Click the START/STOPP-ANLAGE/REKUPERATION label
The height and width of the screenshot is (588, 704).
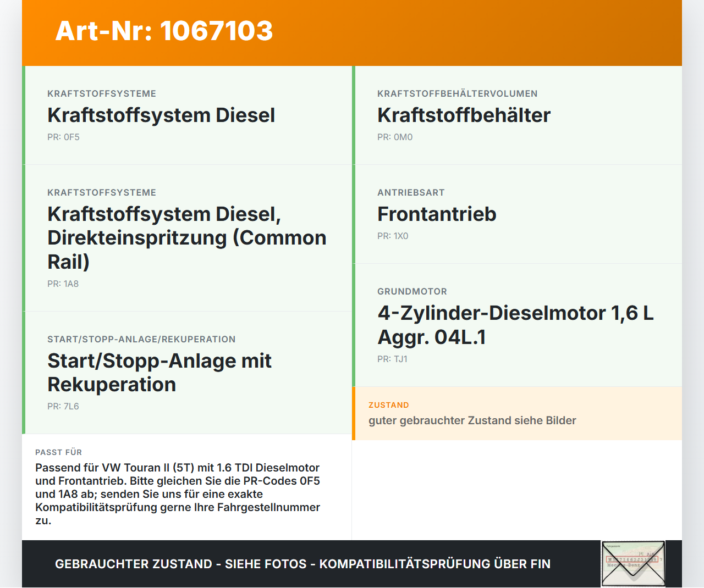click(x=141, y=339)
